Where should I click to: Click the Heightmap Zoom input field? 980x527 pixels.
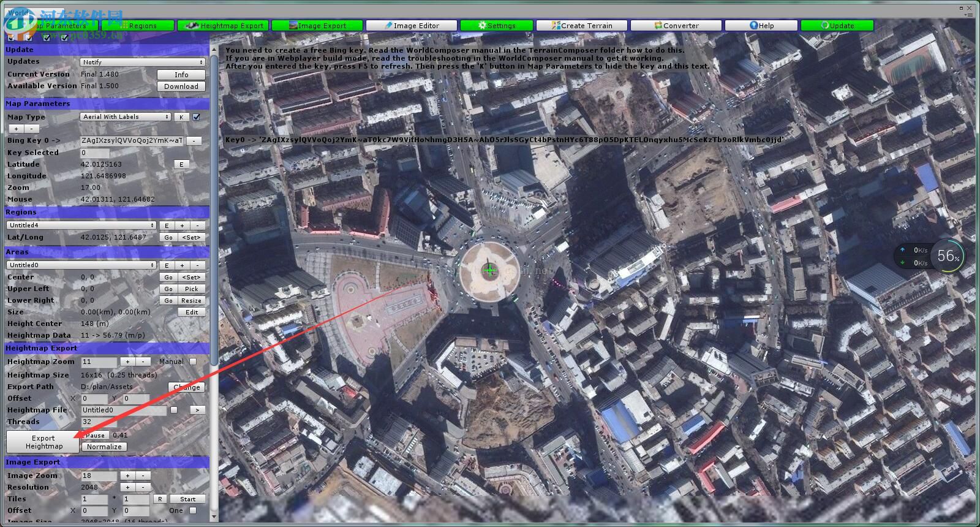pos(99,362)
